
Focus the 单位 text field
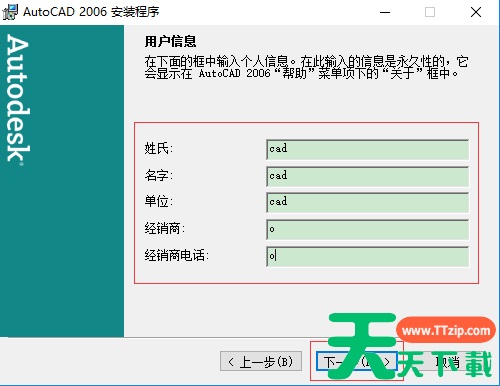coord(368,203)
